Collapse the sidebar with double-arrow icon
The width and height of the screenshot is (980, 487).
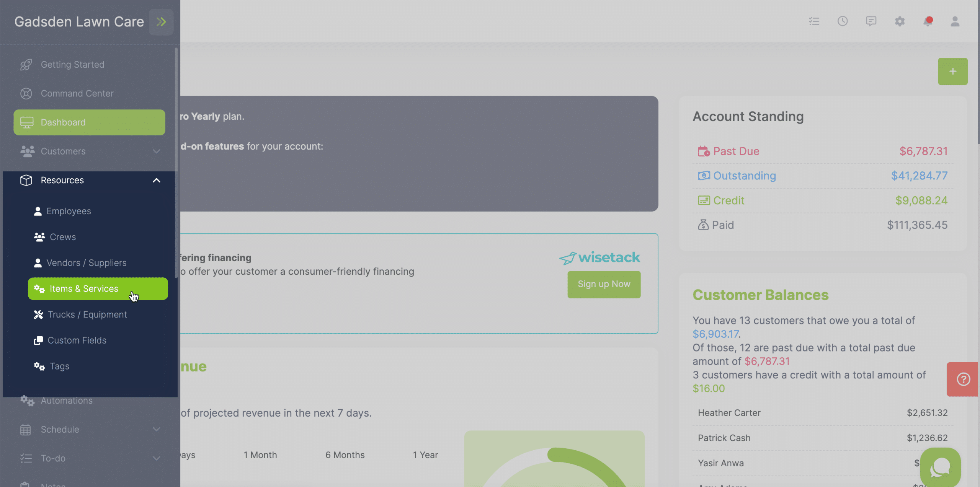click(x=161, y=22)
